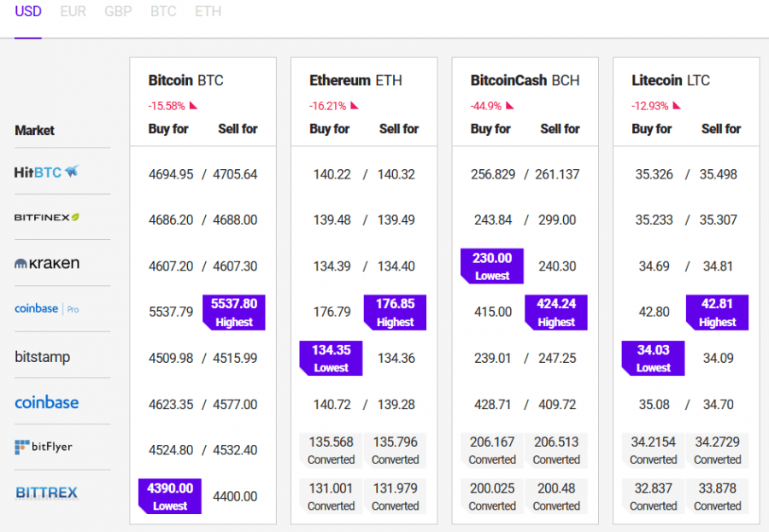Click HitBTC Bitcoin buy price 4694.95
The height and width of the screenshot is (532, 769).
pyautogui.click(x=171, y=174)
